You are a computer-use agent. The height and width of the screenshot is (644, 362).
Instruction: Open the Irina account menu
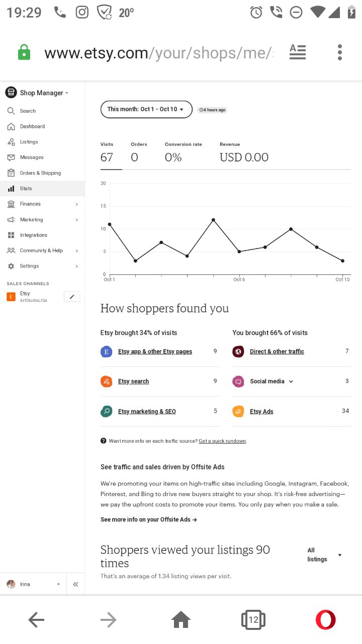tap(33, 584)
